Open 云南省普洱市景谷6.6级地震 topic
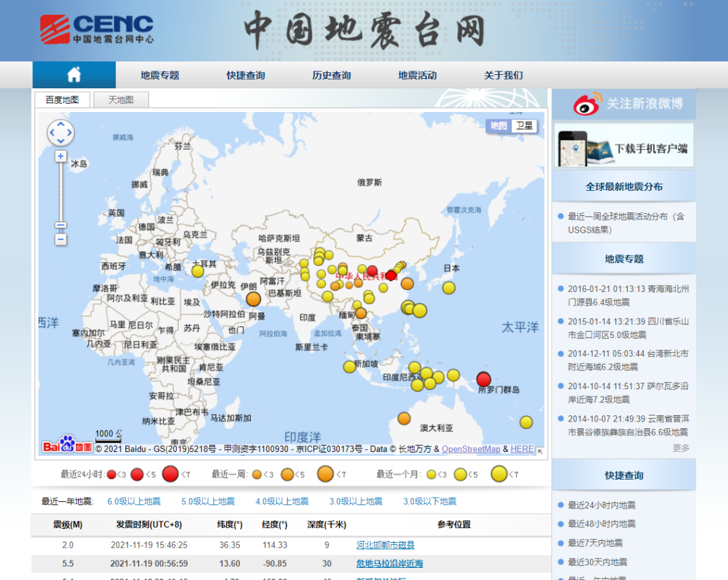The height and width of the screenshot is (580, 728). (x=628, y=426)
